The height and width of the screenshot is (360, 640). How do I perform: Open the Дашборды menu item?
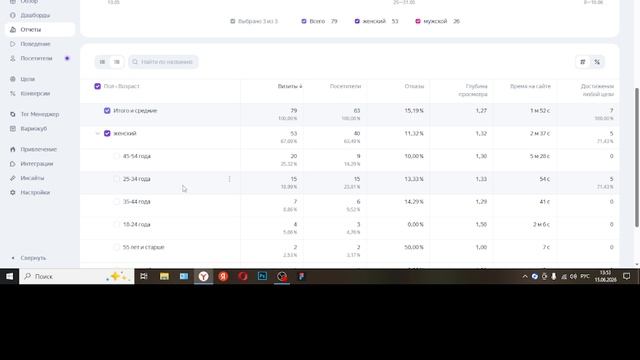pos(35,15)
